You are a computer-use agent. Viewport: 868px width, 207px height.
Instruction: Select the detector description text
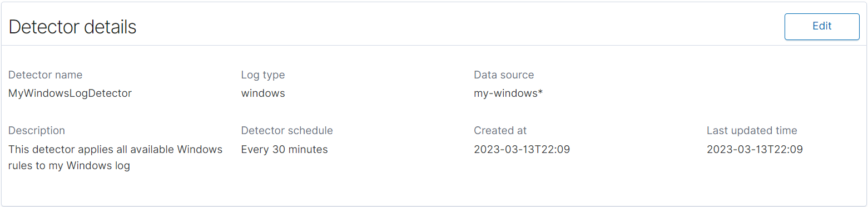coord(116,157)
